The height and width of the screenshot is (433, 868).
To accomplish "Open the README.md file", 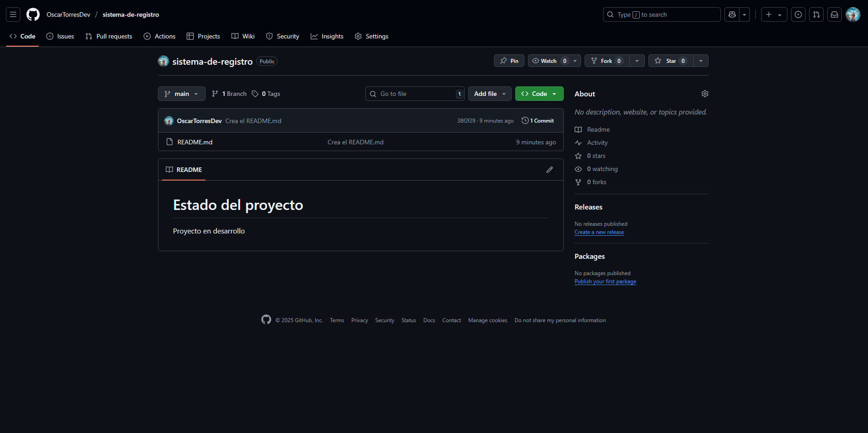I will [195, 142].
